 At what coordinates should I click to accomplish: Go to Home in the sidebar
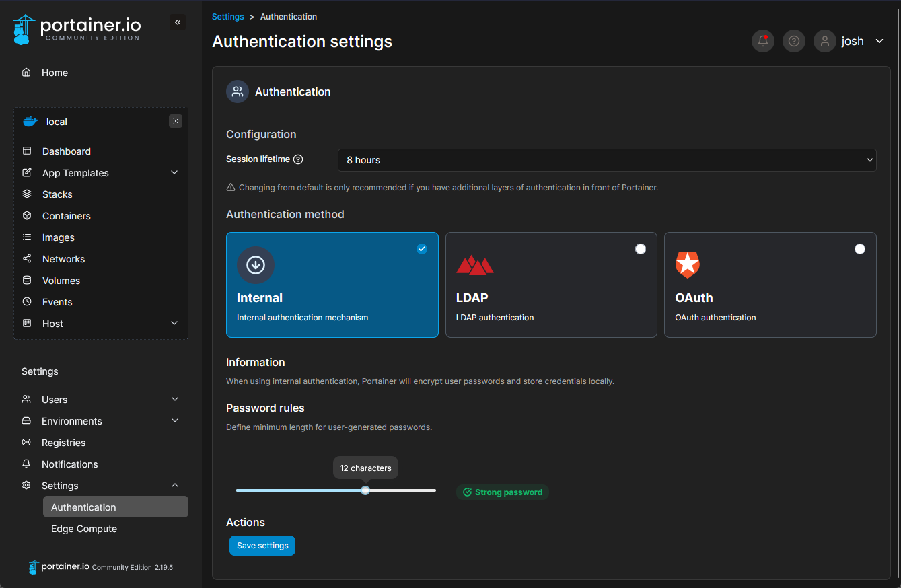tap(55, 73)
